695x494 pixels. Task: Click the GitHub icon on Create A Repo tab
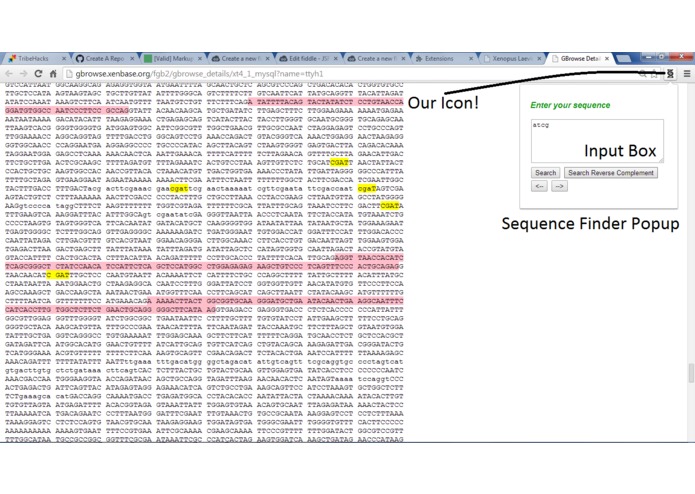(x=80, y=58)
